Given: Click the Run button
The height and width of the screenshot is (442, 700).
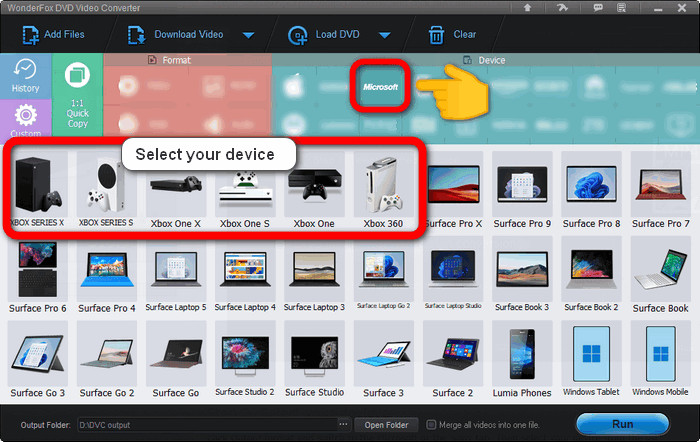Looking at the screenshot, I should click(622, 424).
